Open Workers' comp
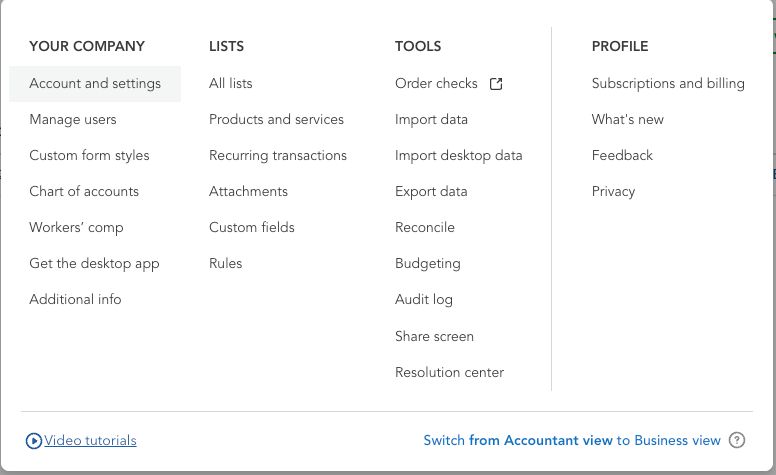This screenshot has height=475, width=776. [76, 228]
